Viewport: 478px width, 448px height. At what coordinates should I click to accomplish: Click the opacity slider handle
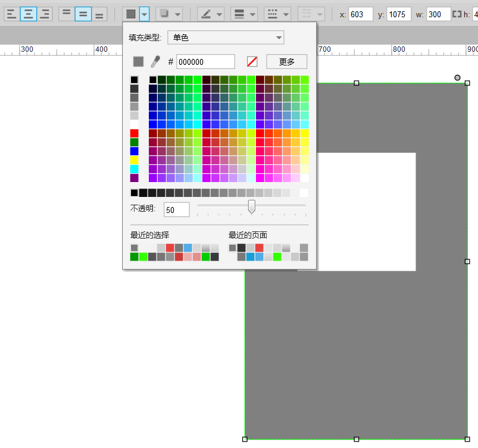(251, 206)
